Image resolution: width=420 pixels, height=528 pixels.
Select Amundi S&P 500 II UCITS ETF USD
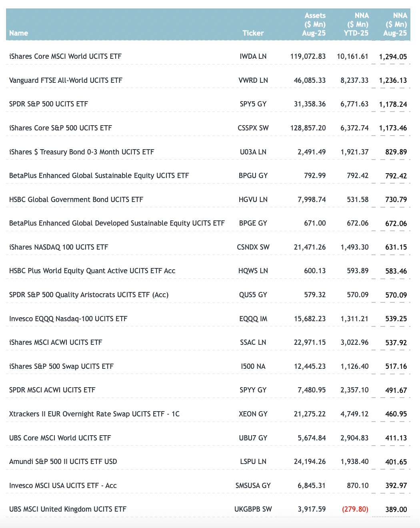coord(63,462)
